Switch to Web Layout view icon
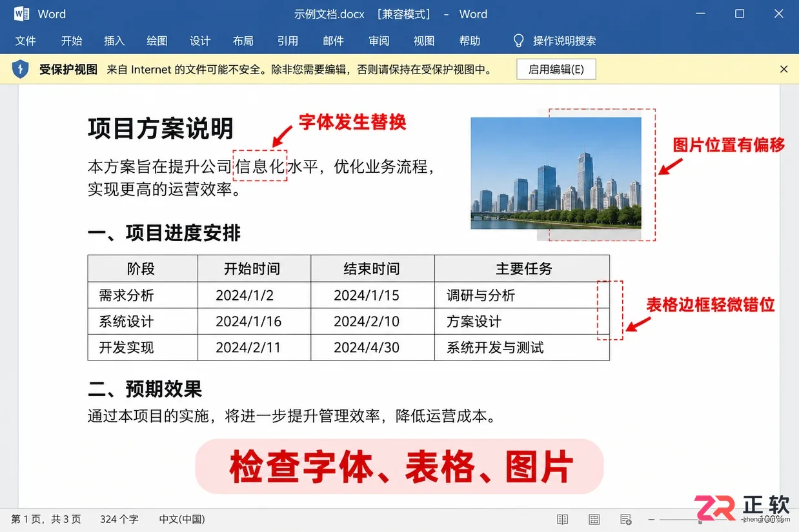Screen dimensions: 799x532 (625, 519)
